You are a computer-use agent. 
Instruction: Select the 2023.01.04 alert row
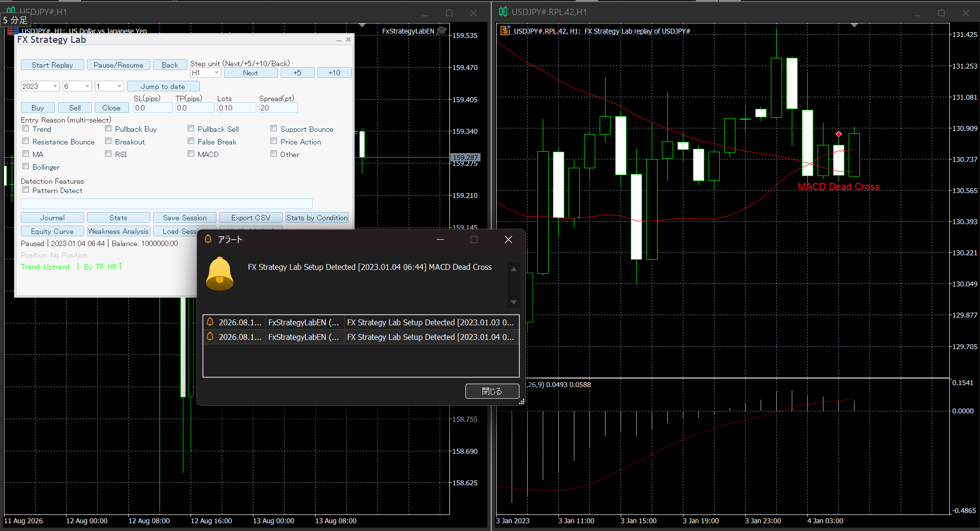tap(361, 337)
